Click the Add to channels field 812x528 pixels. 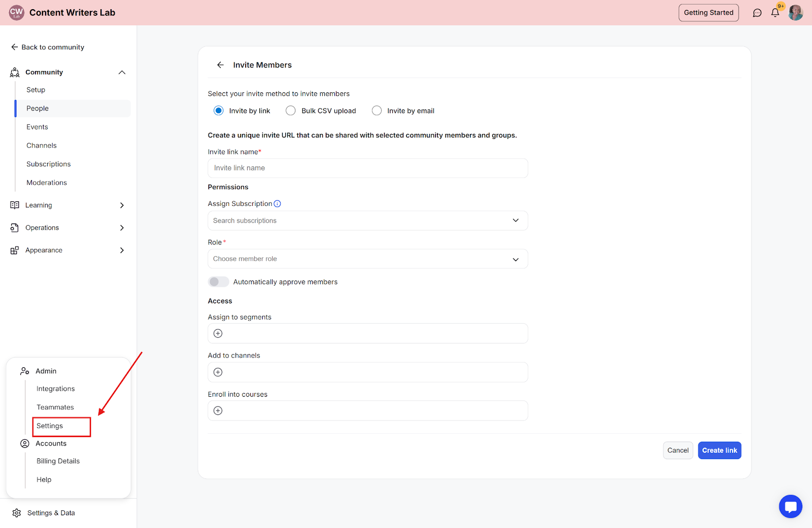(368, 372)
